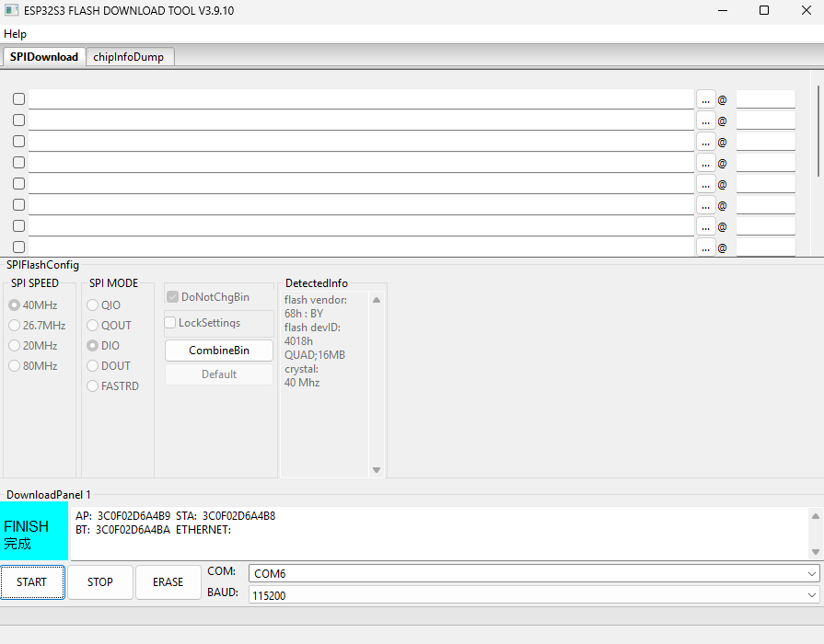Image resolution: width=824 pixels, height=644 pixels.
Task: Click the first row flash address field
Action: 766,99
